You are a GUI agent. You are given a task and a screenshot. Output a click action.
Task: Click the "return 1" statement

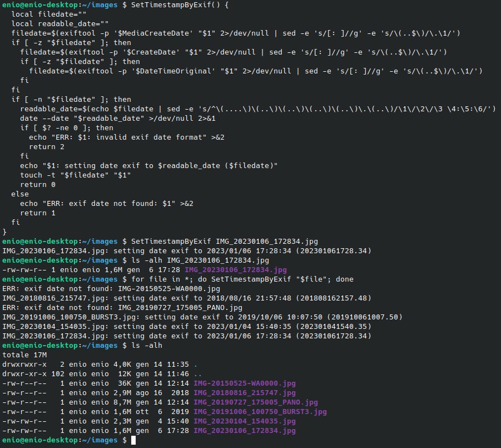click(38, 213)
